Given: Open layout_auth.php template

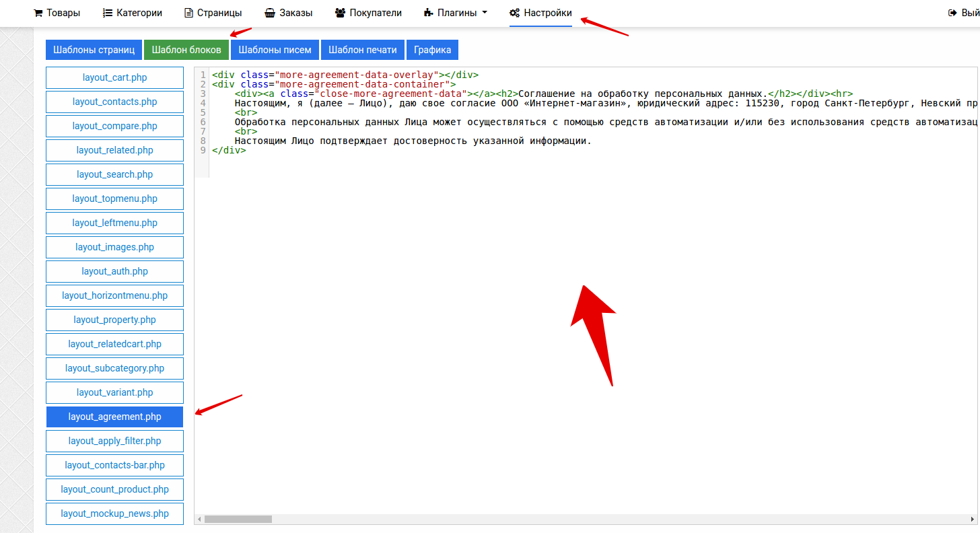Looking at the screenshot, I should 114,271.
